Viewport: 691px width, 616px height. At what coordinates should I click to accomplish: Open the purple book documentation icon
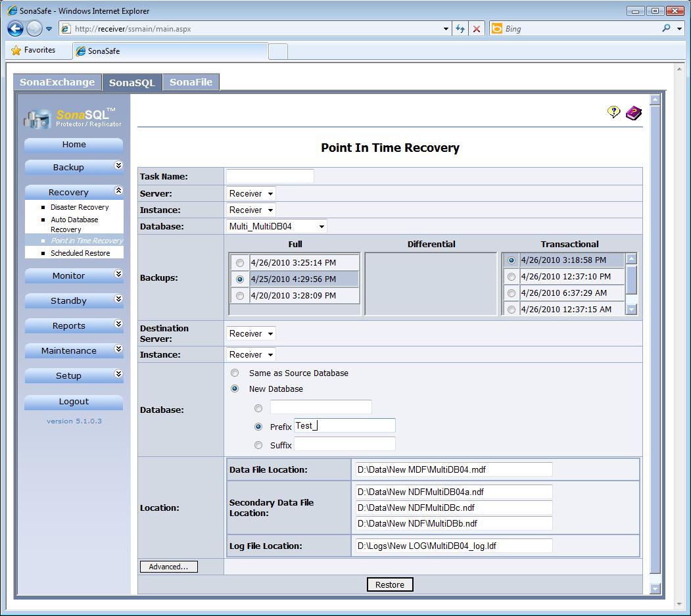[x=633, y=113]
